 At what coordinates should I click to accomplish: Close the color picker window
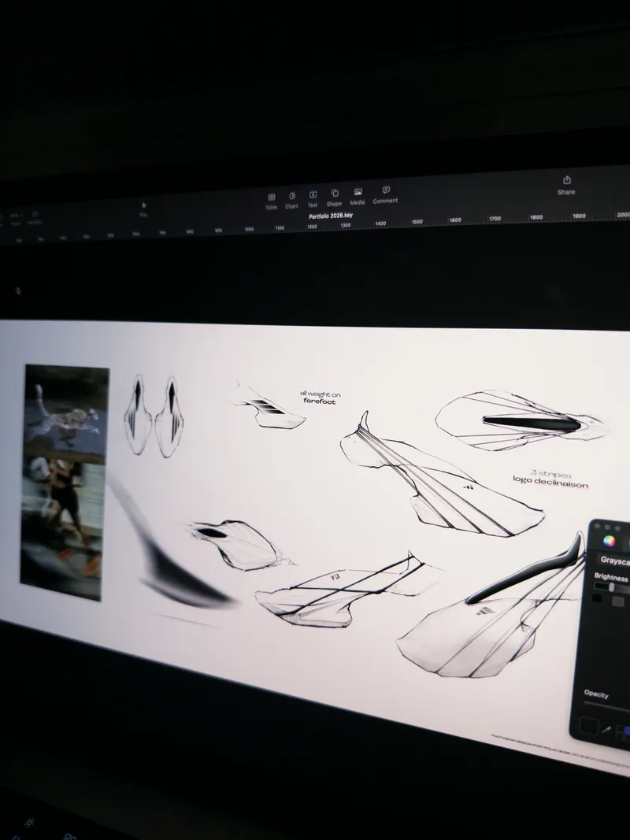(598, 526)
